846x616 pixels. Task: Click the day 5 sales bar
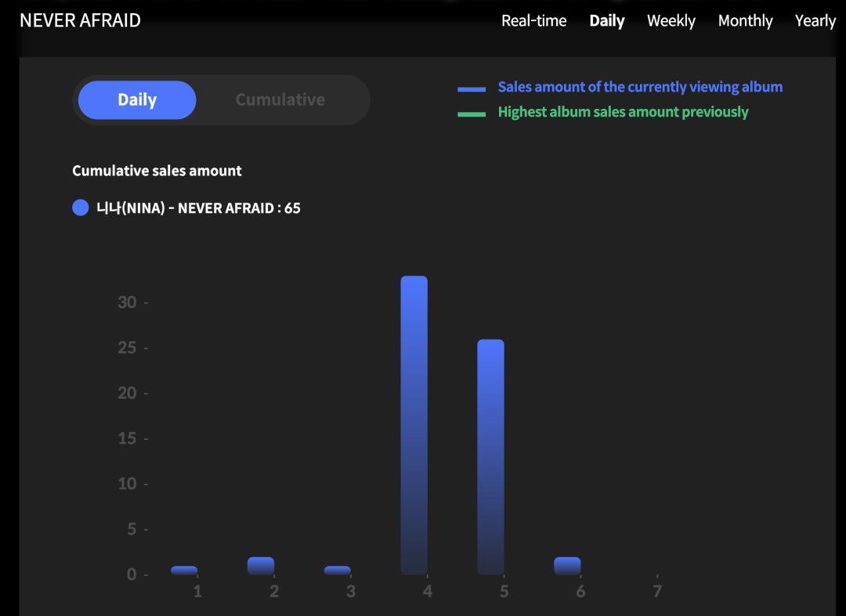(490, 456)
